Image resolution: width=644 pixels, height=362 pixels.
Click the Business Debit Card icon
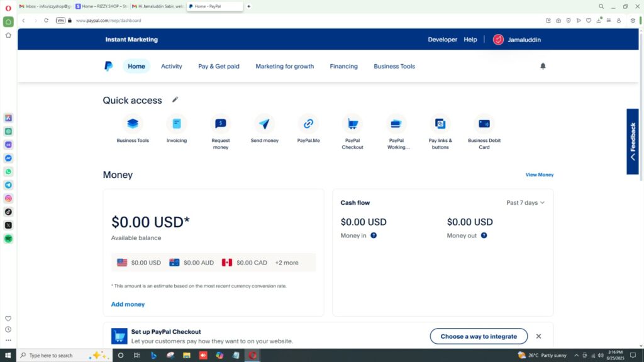[x=484, y=124]
